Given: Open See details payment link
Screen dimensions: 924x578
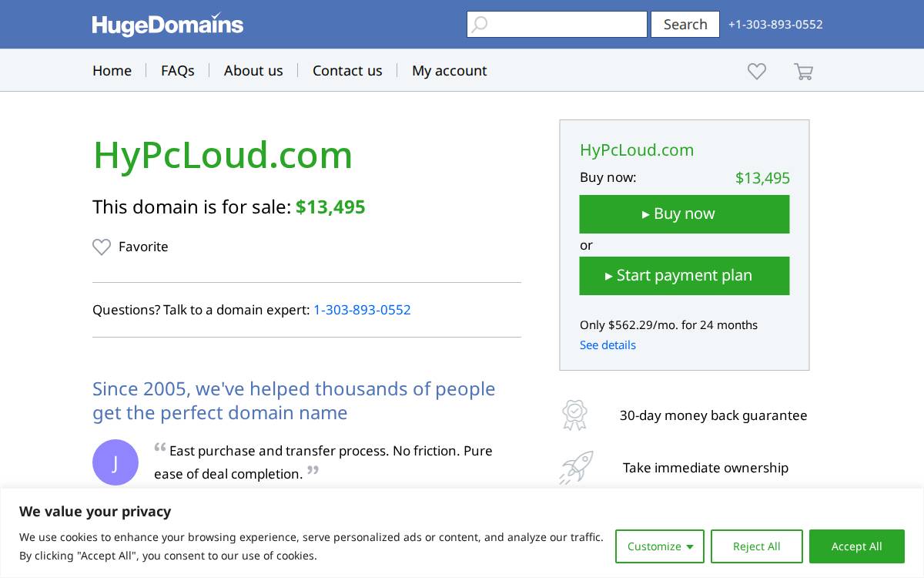Looking at the screenshot, I should 608,344.
